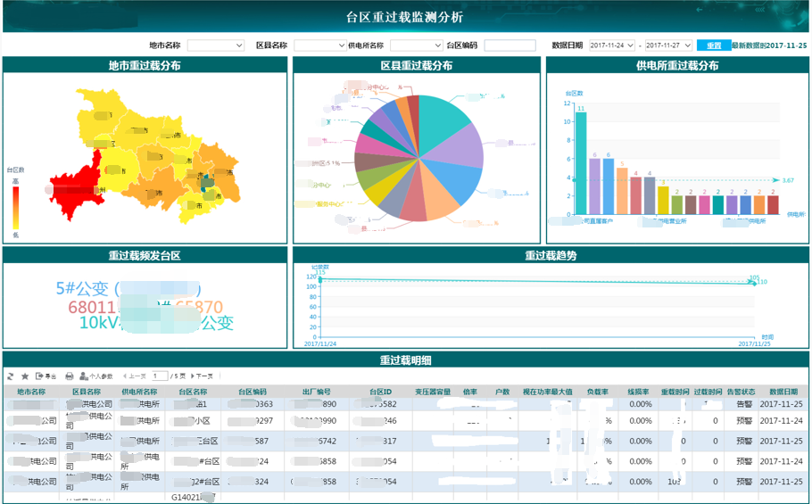Click the heat legend color gradient bar
Image resolution: width=812 pixels, height=504 pixels.
point(15,207)
